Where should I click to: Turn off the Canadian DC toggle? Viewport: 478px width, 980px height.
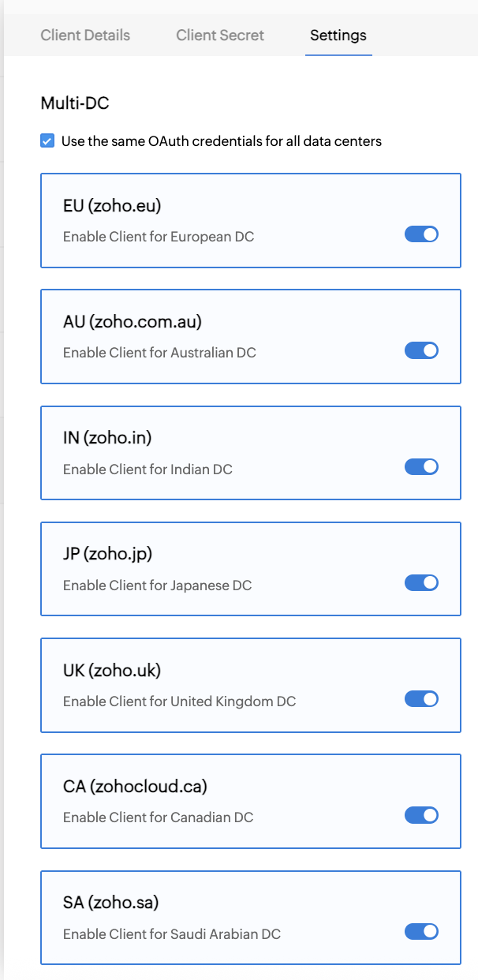tap(421, 815)
